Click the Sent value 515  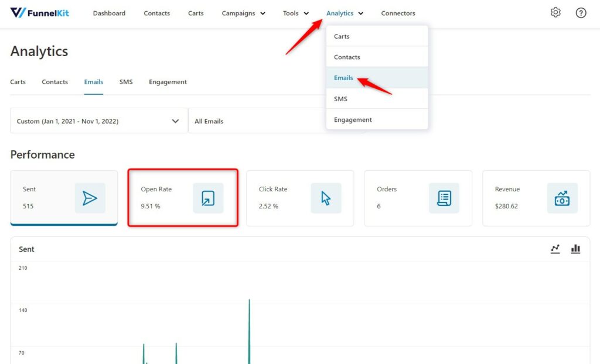[28, 206]
